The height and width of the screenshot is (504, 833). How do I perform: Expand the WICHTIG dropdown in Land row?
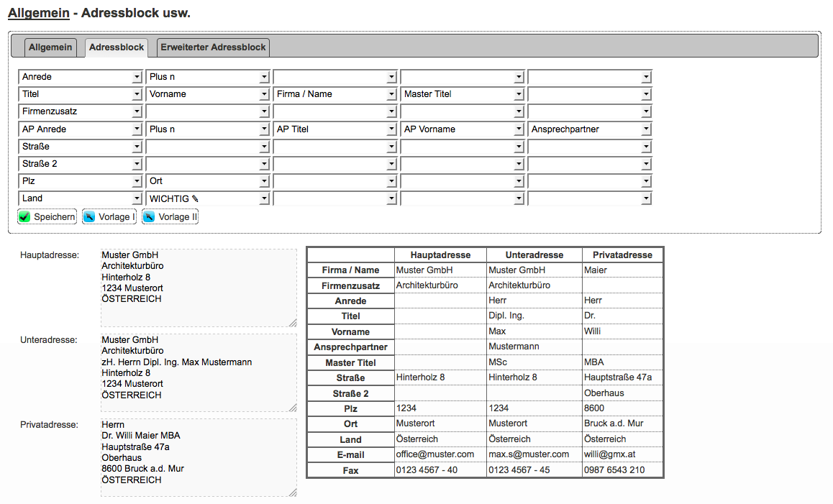click(x=207, y=198)
